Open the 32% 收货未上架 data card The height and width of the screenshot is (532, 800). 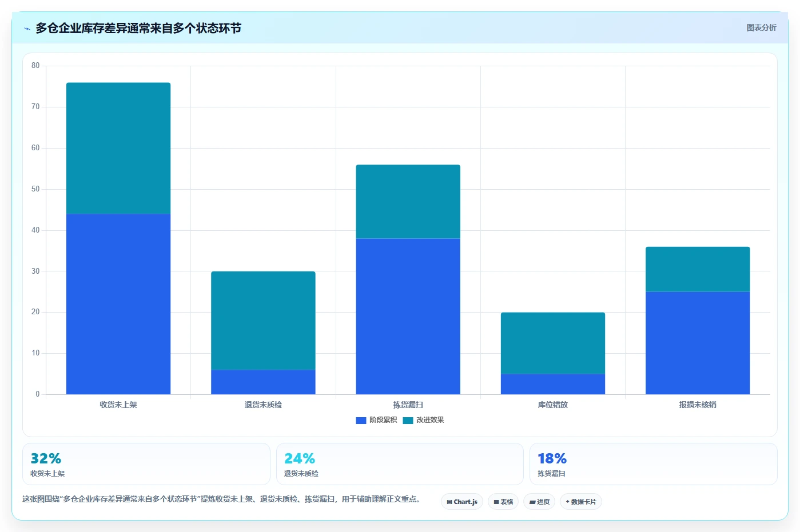tap(146, 464)
